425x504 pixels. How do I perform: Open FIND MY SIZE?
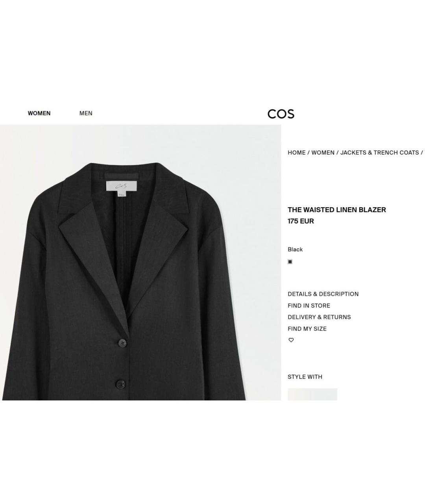(x=307, y=329)
